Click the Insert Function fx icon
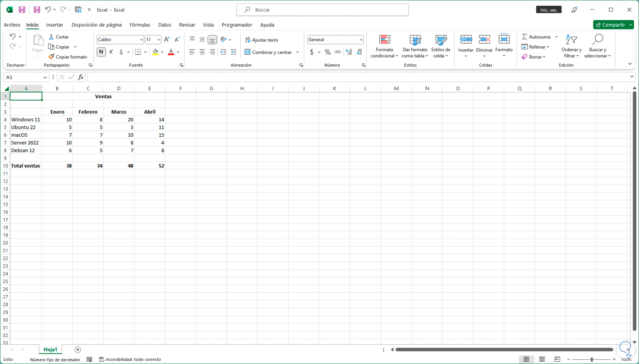Image resolution: width=639 pixels, height=364 pixels. [81, 77]
